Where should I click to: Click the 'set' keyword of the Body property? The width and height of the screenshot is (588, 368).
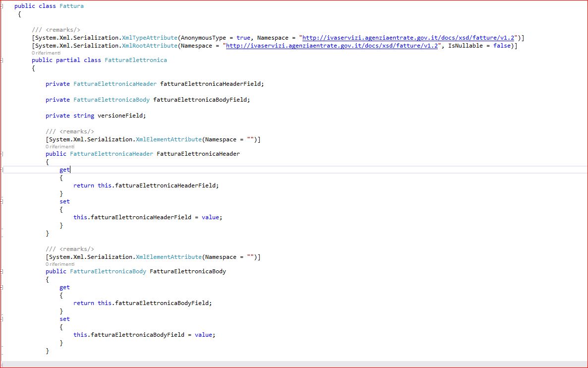tap(64, 319)
